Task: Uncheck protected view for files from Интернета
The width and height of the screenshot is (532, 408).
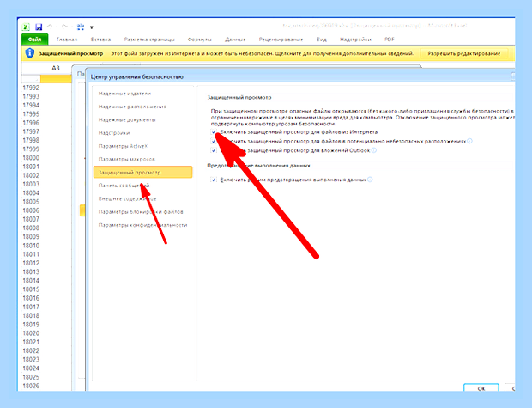Action: pos(214,131)
